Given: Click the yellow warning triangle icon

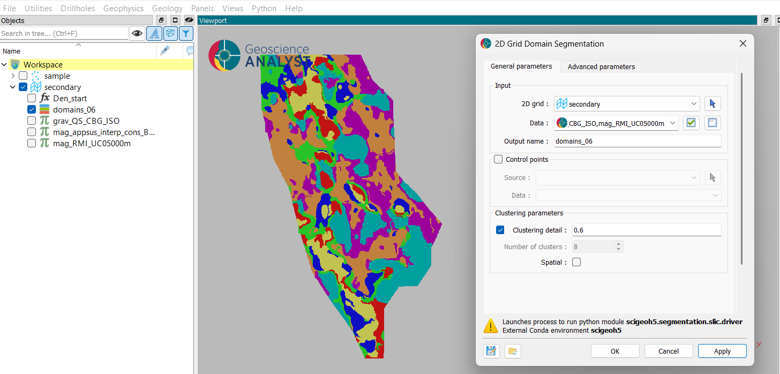Looking at the screenshot, I should (491, 326).
